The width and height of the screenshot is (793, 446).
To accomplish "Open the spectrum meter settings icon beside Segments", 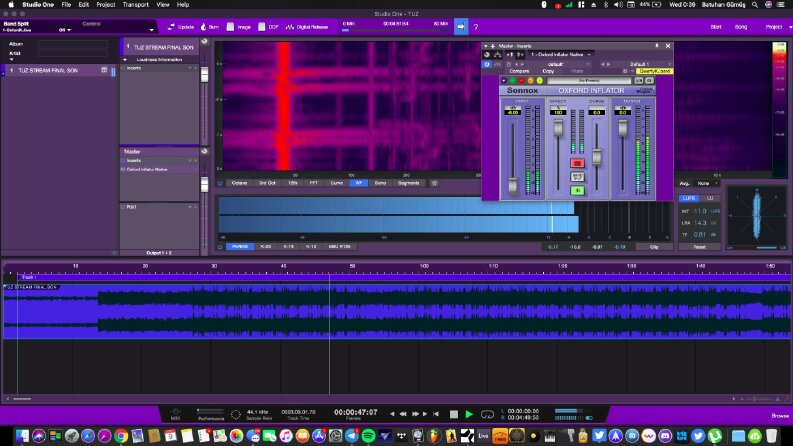I will click(434, 183).
